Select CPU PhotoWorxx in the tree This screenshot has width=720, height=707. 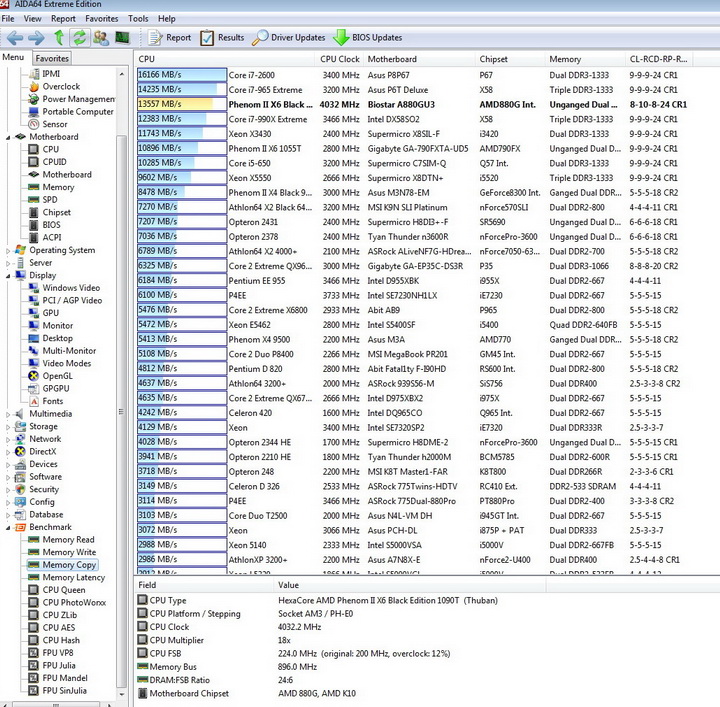click(74, 603)
